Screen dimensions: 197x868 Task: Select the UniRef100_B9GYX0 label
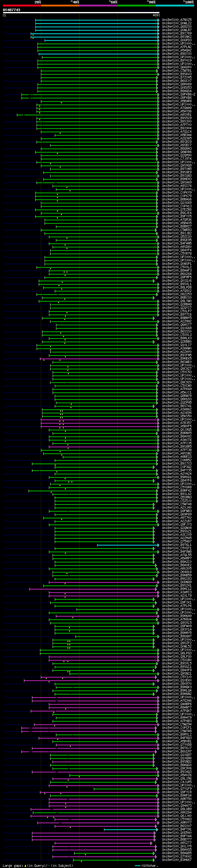[176, 54]
